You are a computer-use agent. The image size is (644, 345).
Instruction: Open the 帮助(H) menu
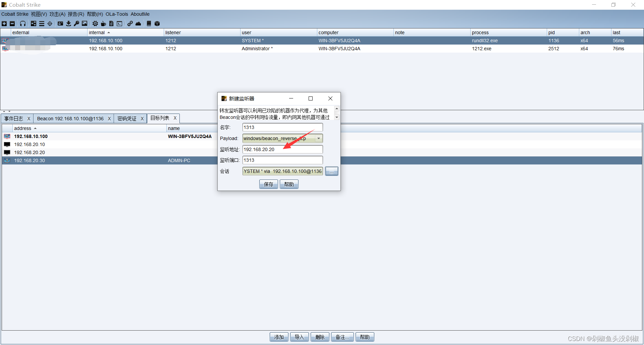[x=95, y=14]
